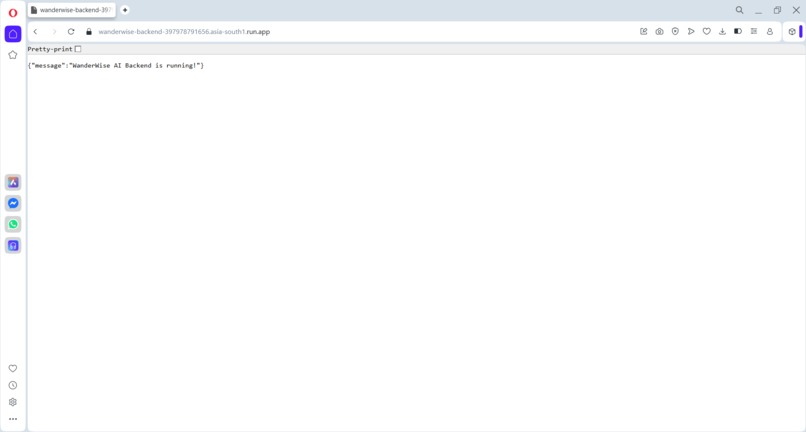Image resolution: width=806 pixels, height=432 pixels.
Task: Click the edit/share page icon in address bar
Action: pyautogui.click(x=644, y=31)
